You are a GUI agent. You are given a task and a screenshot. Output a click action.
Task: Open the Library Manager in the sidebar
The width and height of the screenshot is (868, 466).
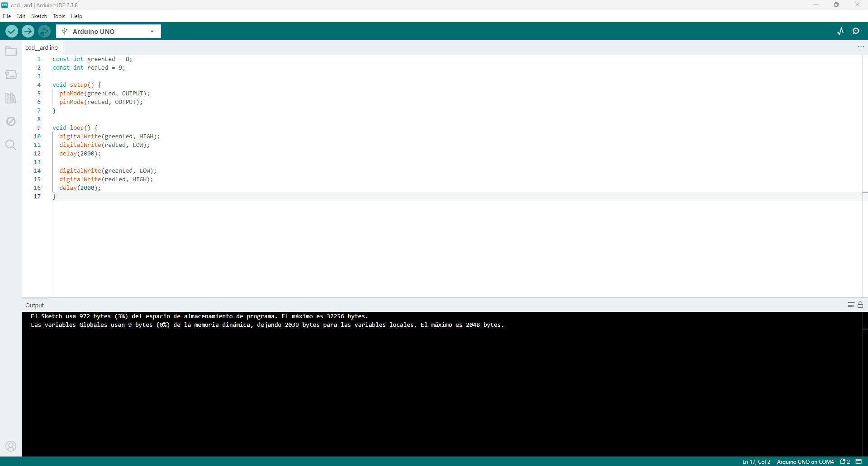[10, 98]
